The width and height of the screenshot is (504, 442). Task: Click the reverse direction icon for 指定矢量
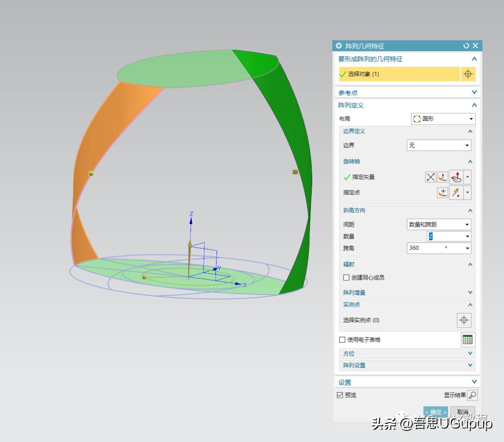pos(430,177)
